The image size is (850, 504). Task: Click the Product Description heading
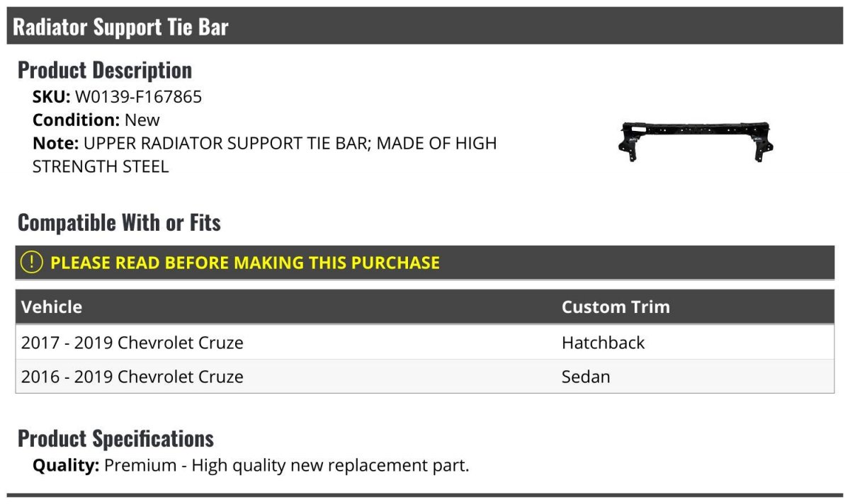pos(105,70)
